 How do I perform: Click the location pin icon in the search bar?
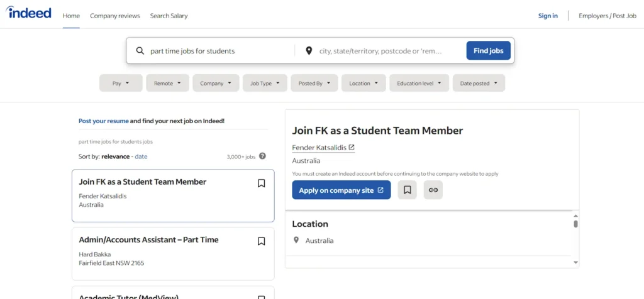(309, 51)
